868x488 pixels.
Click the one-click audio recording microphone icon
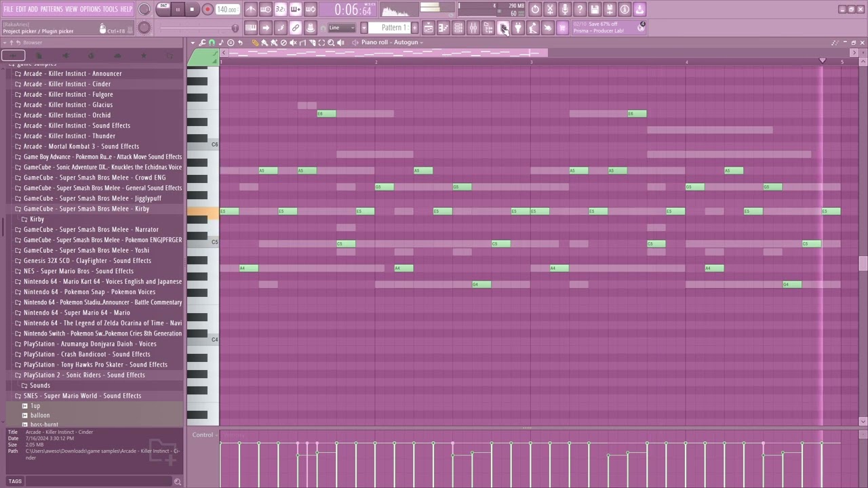565,9
